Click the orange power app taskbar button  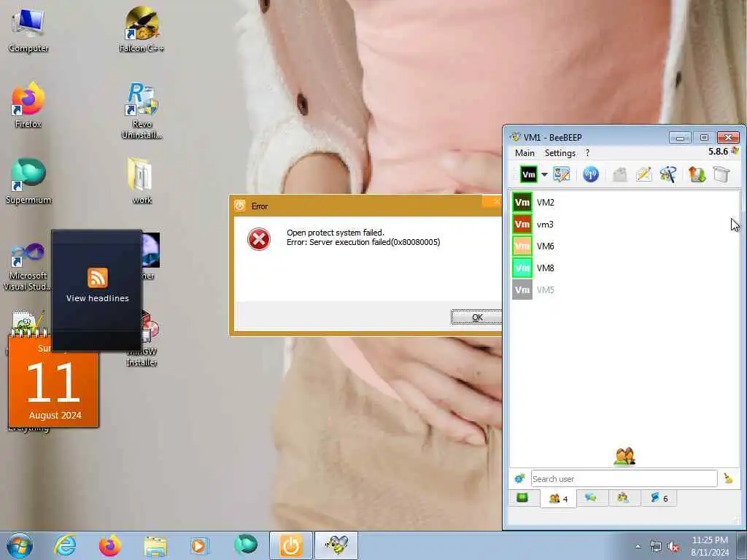pyautogui.click(x=291, y=545)
